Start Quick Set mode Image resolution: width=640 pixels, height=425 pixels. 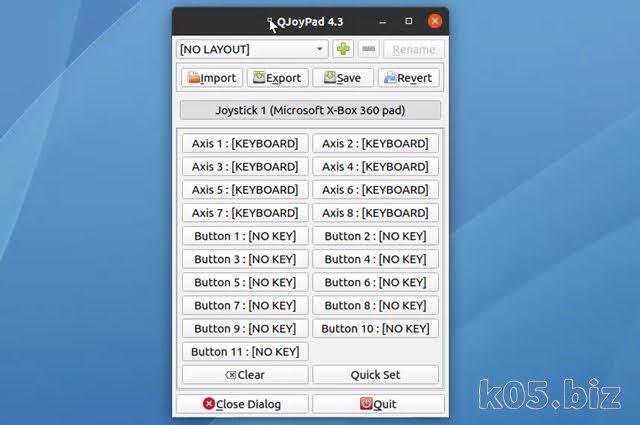[x=376, y=375]
